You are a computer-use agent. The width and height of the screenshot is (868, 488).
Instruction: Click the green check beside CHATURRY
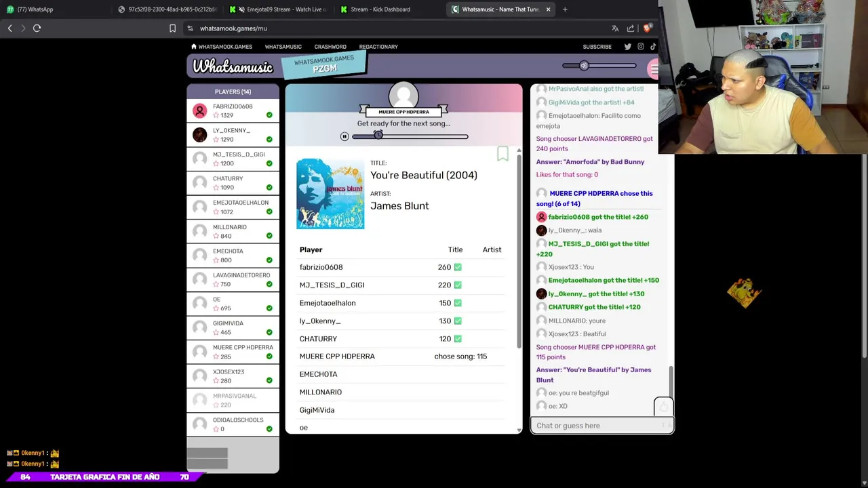pyautogui.click(x=269, y=187)
